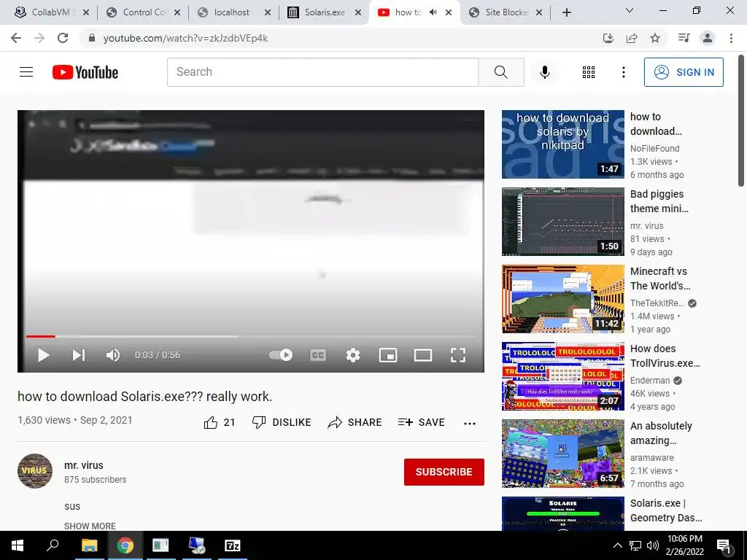The width and height of the screenshot is (747, 560).
Task: Open the media control toolbar icon
Action: coord(684,38)
